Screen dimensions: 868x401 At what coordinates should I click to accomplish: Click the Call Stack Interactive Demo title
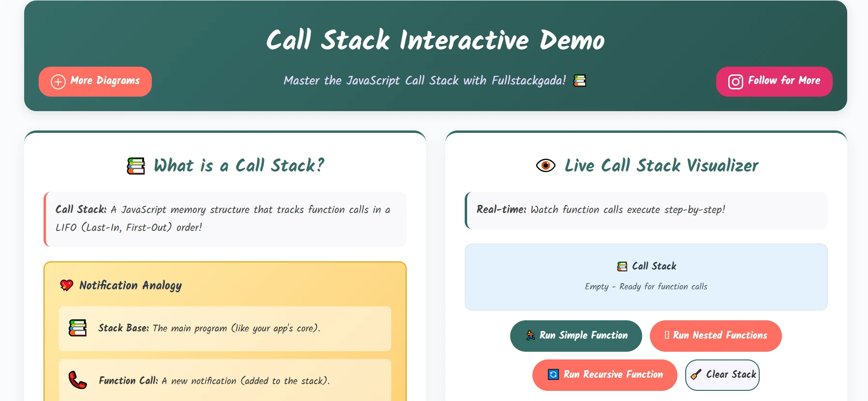[435, 40]
